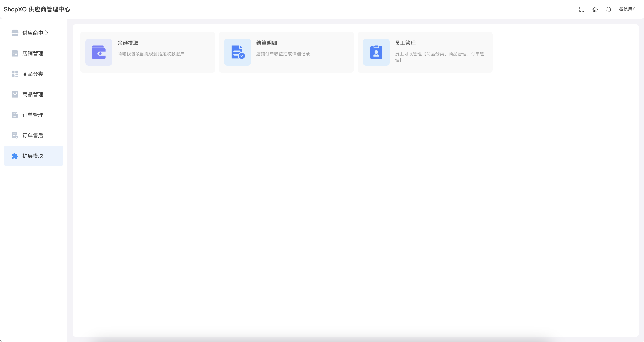Click the document icon for 结算明细

238,52
